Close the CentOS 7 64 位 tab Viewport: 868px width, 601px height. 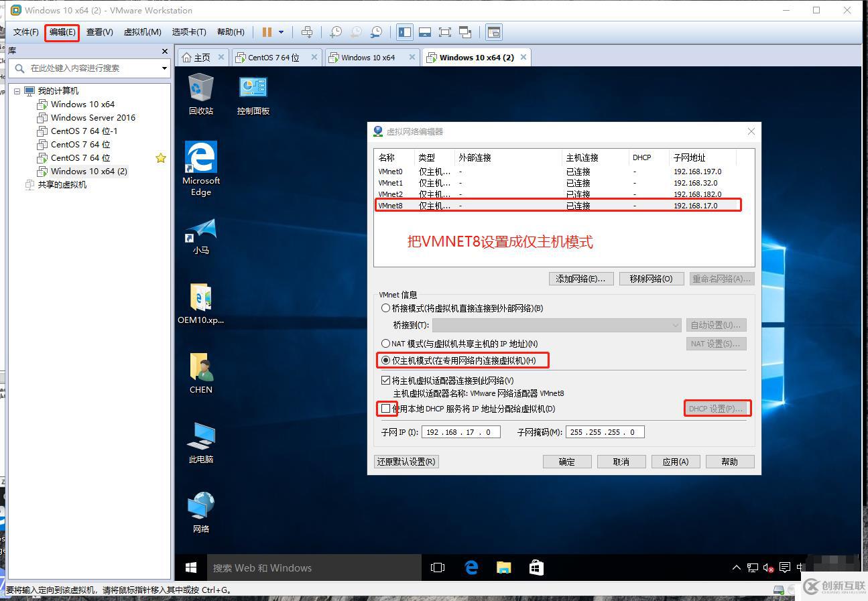coord(314,58)
